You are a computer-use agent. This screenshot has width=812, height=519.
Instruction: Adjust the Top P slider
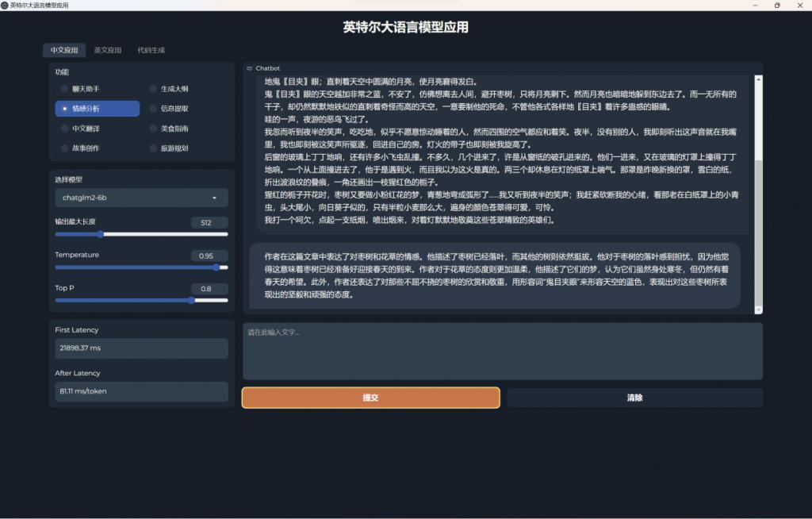[190, 301]
